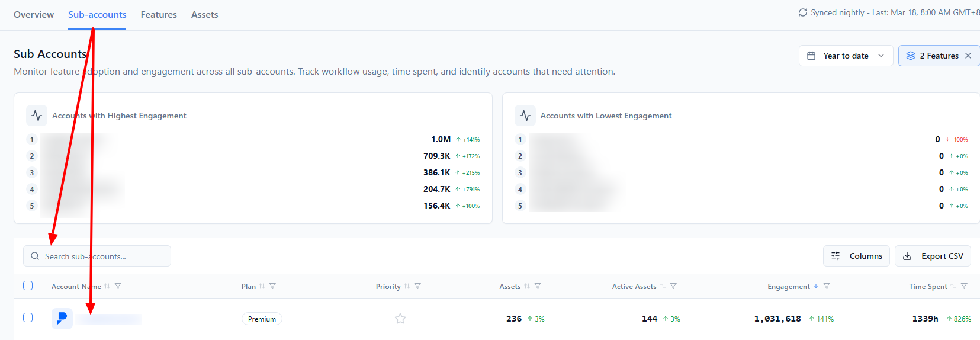Open the Columns chooser

tap(856, 256)
